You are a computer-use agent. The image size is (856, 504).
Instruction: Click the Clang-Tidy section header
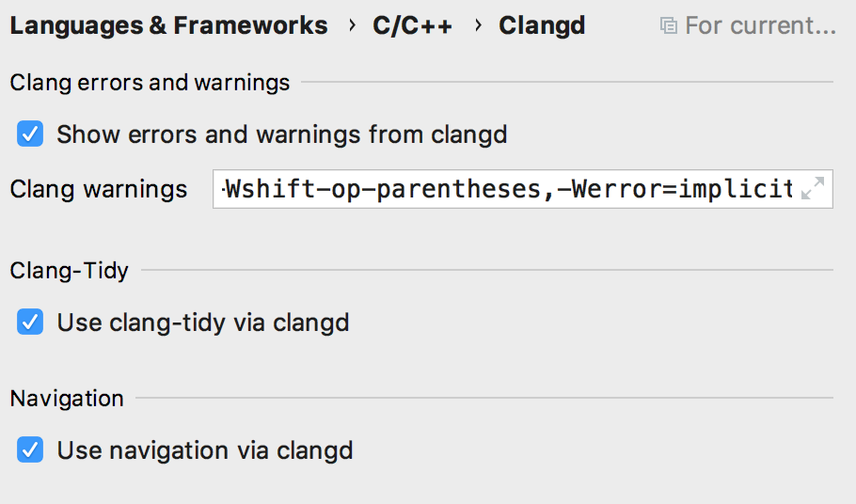click(69, 271)
